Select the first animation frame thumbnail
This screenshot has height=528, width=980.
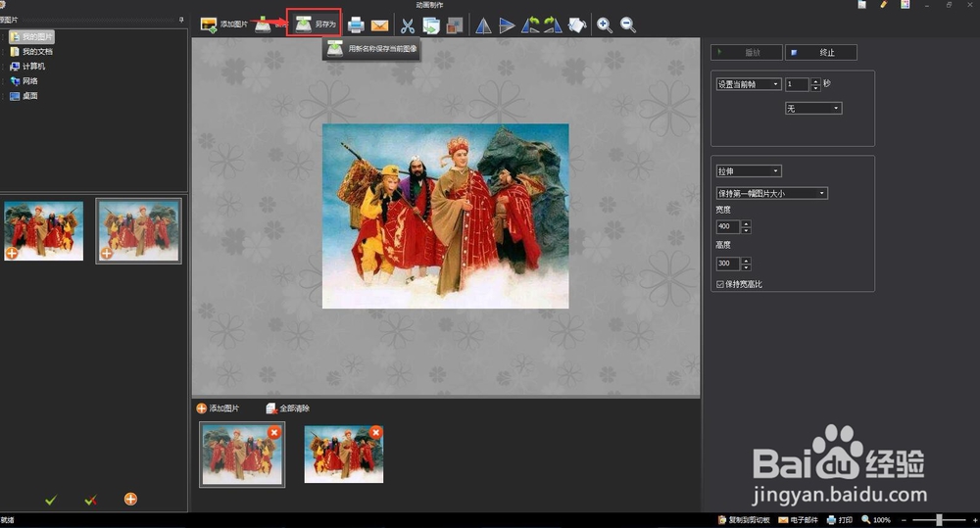(242, 455)
